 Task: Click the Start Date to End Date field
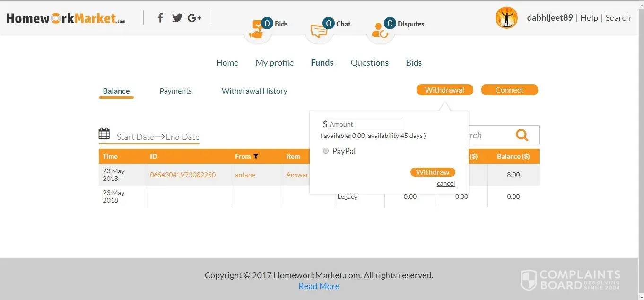coord(158,137)
